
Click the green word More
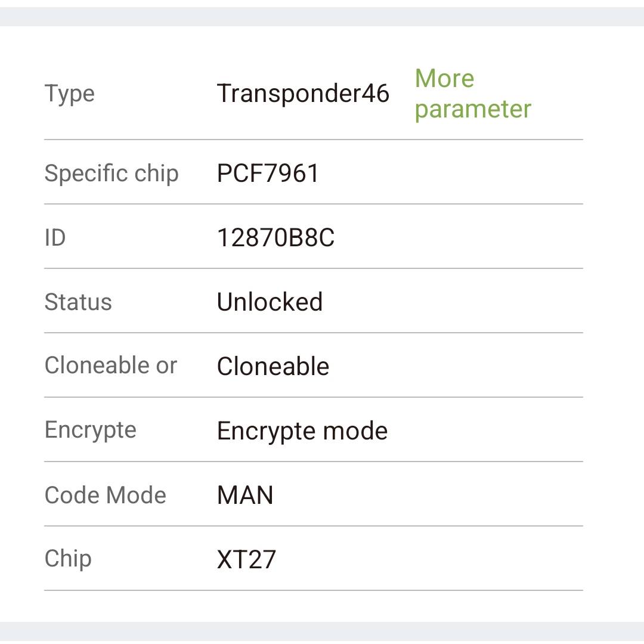click(444, 78)
